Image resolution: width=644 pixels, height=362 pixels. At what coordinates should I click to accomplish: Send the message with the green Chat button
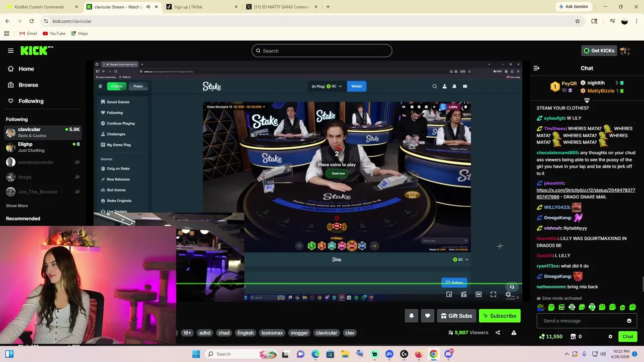(628, 336)
